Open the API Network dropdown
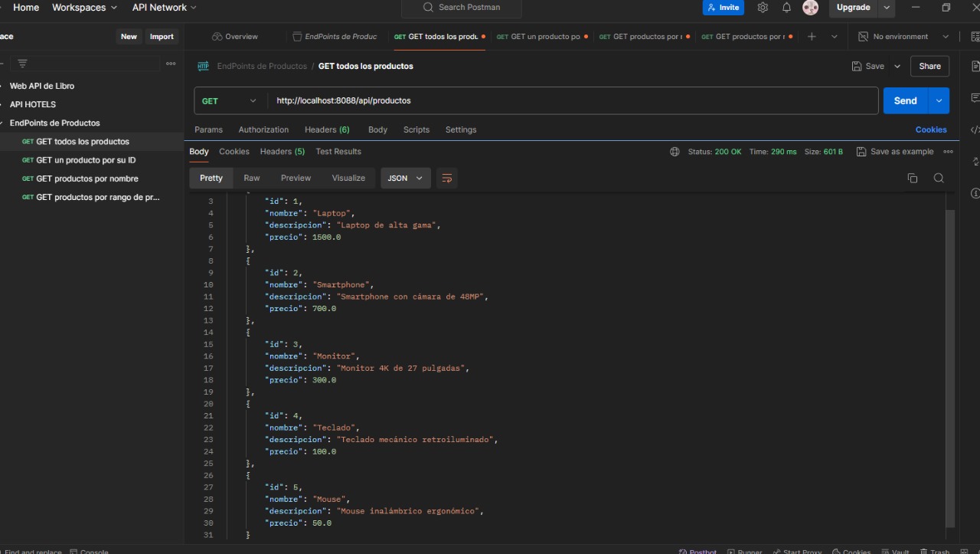Screen dimensions: 980x554 tap(164, 8)
